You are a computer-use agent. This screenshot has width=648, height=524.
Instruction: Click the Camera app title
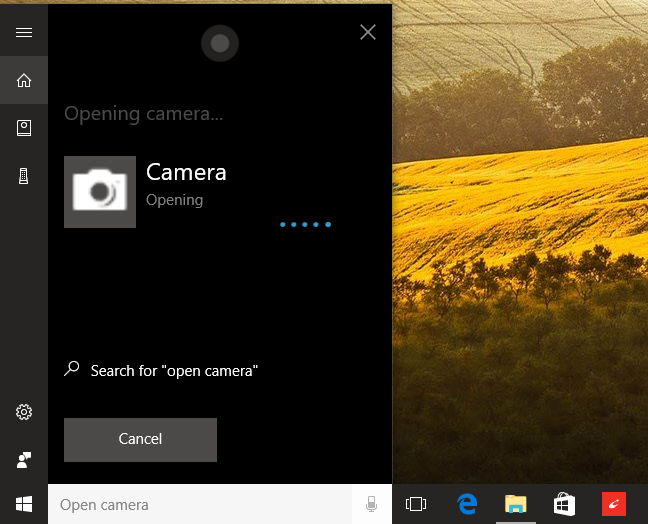(186, 172)
